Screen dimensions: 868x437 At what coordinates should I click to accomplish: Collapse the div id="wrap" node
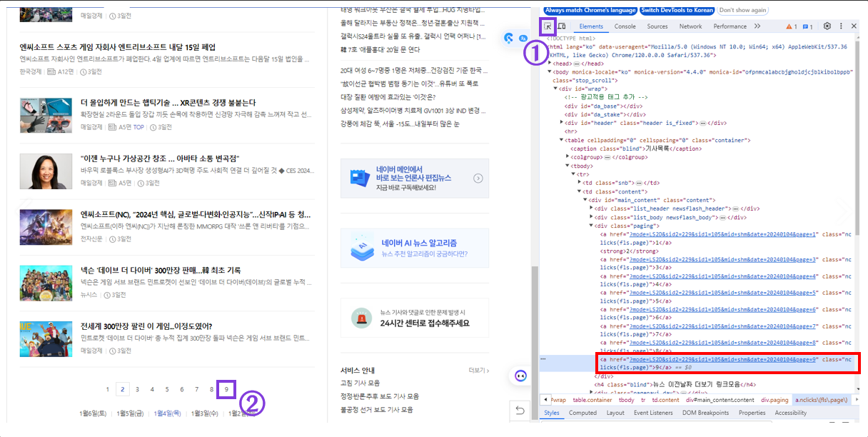[x=556, y=89]
